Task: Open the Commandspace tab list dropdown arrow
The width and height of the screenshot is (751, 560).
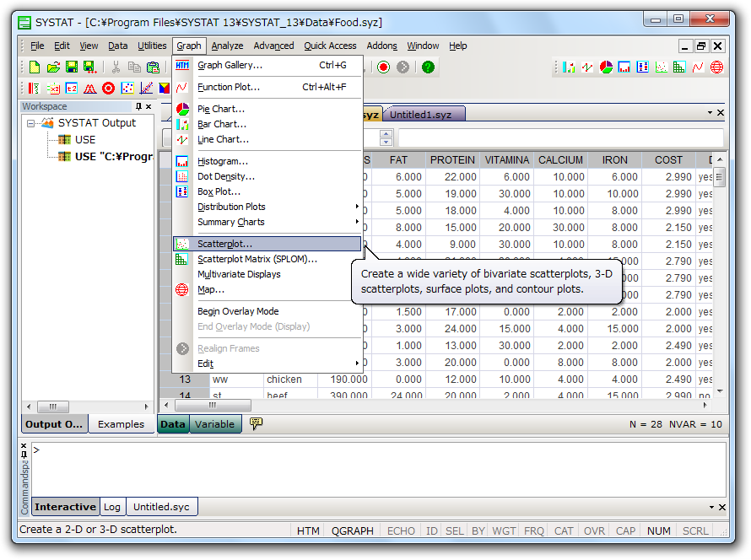Action: [x=711, y=507]
